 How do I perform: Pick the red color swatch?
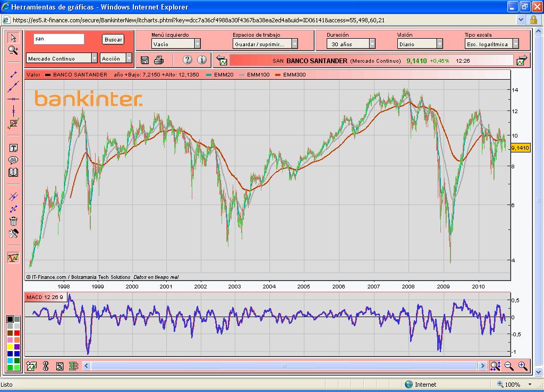18,333
